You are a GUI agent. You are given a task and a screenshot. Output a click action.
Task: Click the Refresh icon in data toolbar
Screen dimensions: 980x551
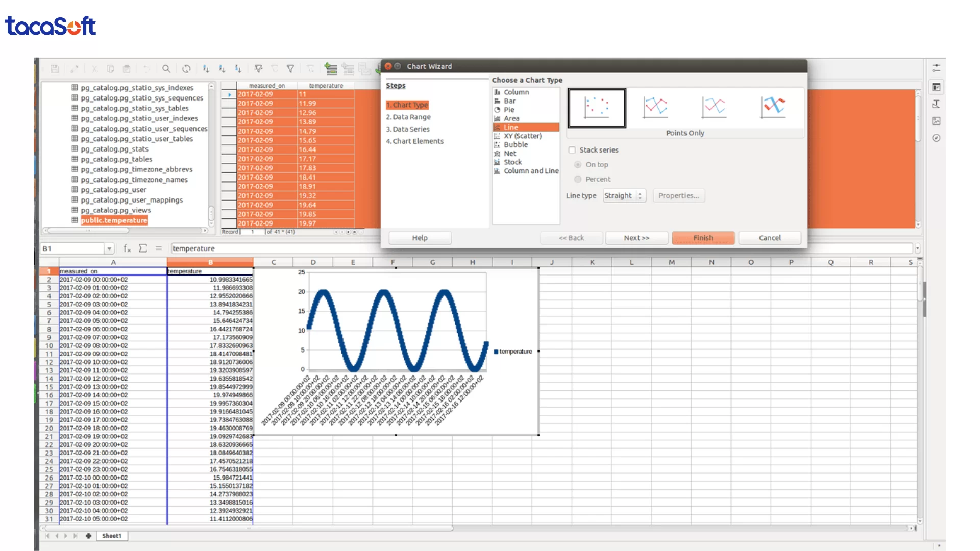click(x=186, y=69)
